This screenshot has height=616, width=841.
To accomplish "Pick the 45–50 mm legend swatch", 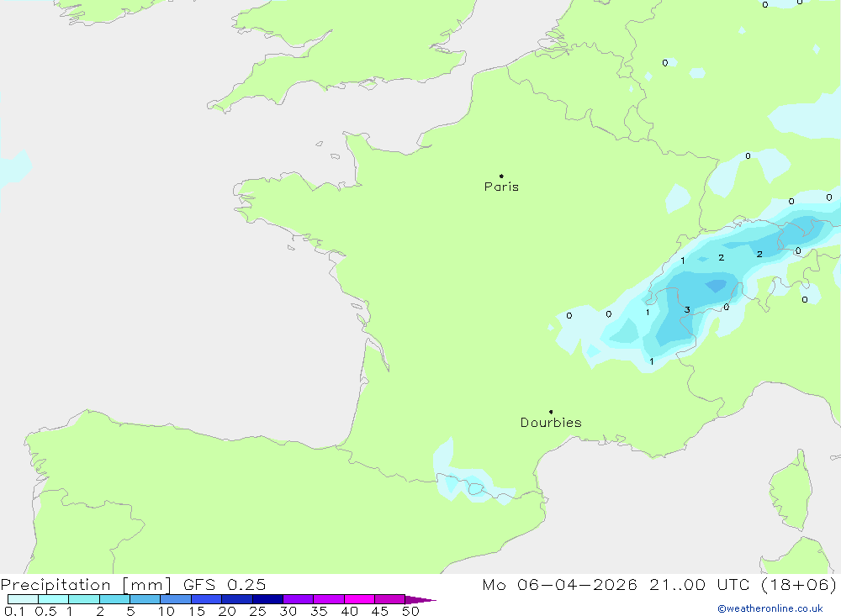I will (390, 599).
